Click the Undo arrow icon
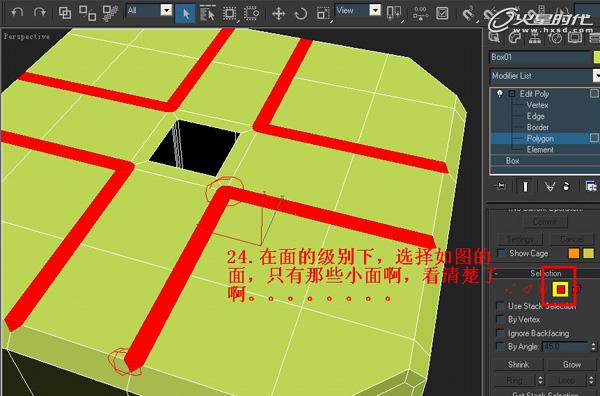 (x=17, y=12)
